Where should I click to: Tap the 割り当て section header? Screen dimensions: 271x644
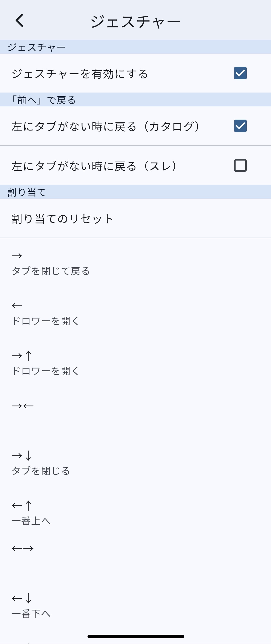click(27, 192)
